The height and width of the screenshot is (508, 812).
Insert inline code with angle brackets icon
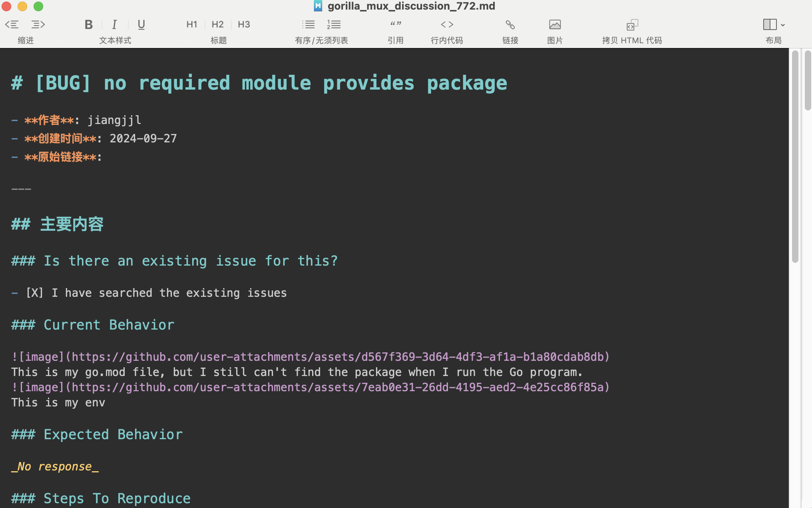pos(447,25)
